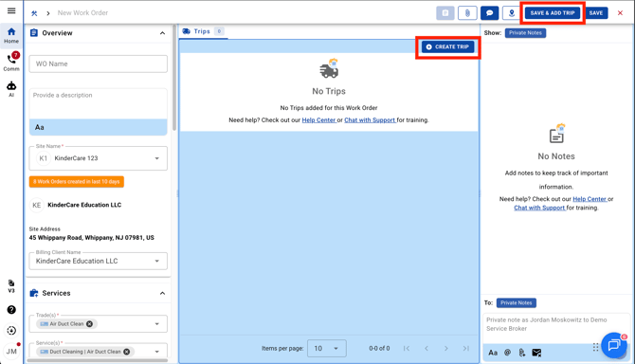Attach file icon in notes editor

coord(522,353)
